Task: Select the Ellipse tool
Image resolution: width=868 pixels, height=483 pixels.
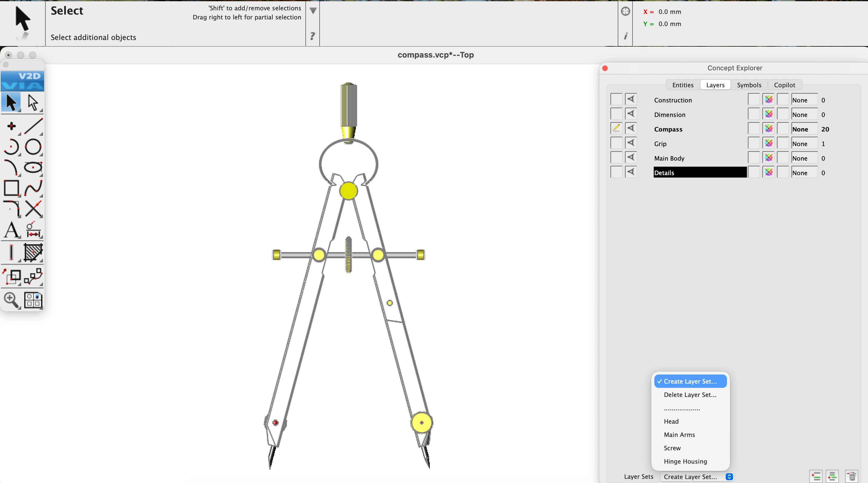Action: coord(33,167)
